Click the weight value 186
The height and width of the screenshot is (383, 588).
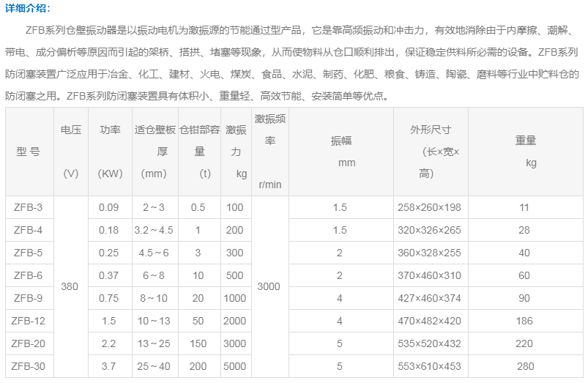[x=524, y=321]
